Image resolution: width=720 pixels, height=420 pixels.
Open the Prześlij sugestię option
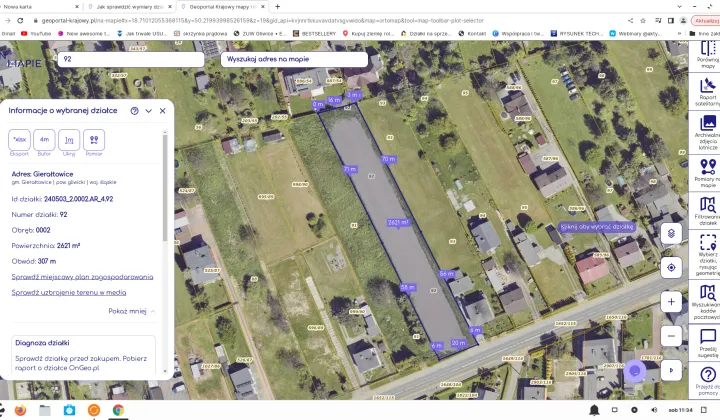click(708, 340)
